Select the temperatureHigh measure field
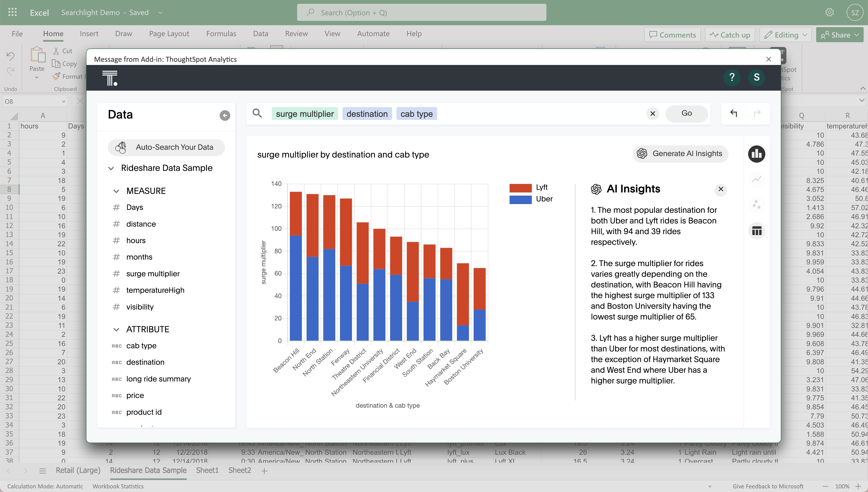Image resolution: width=868 pixels, height=492 pixels. pos(155,290)
